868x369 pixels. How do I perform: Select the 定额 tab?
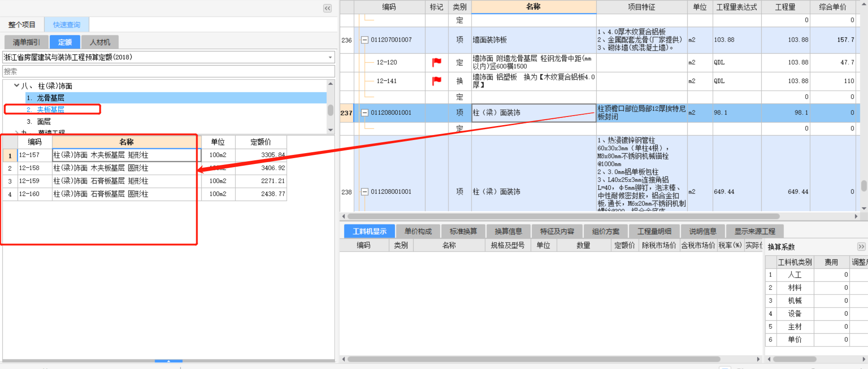point(65,42)
